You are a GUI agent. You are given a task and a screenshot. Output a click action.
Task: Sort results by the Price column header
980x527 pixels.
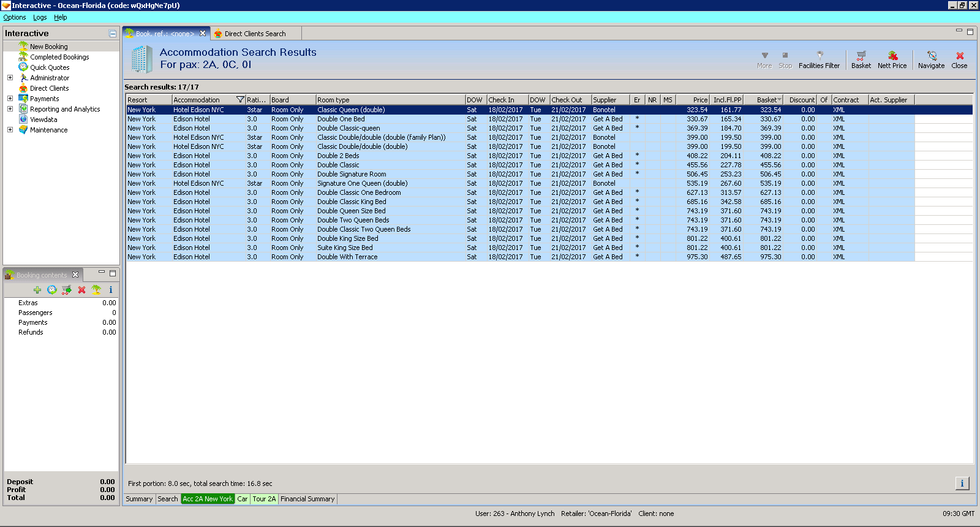693,100
